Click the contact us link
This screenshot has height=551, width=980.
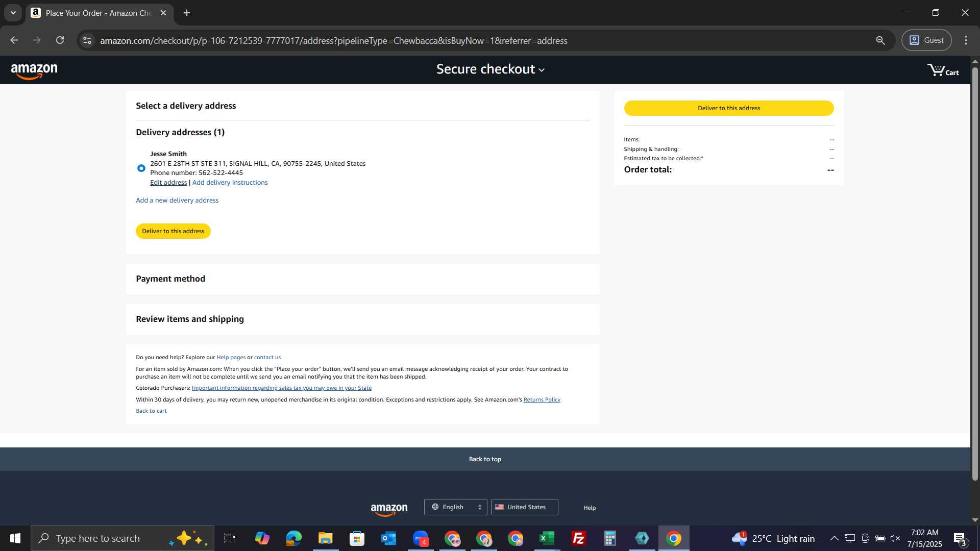(x=267, y=358)
